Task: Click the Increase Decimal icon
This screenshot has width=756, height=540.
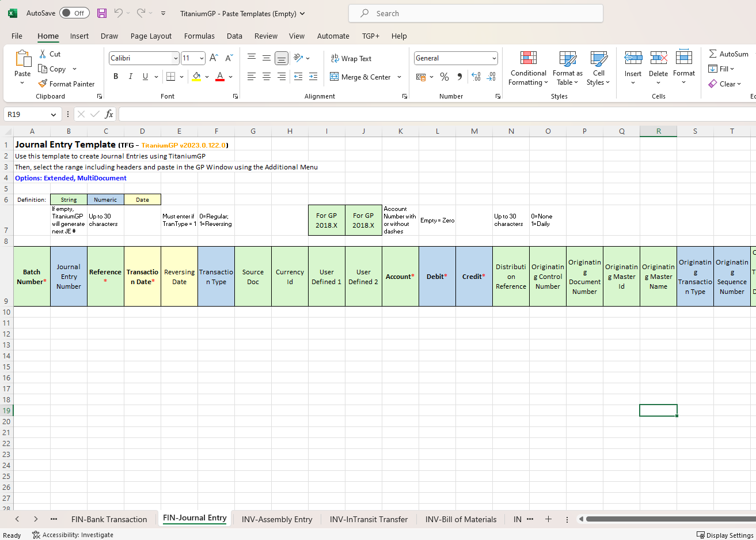Action: (476, 77)
